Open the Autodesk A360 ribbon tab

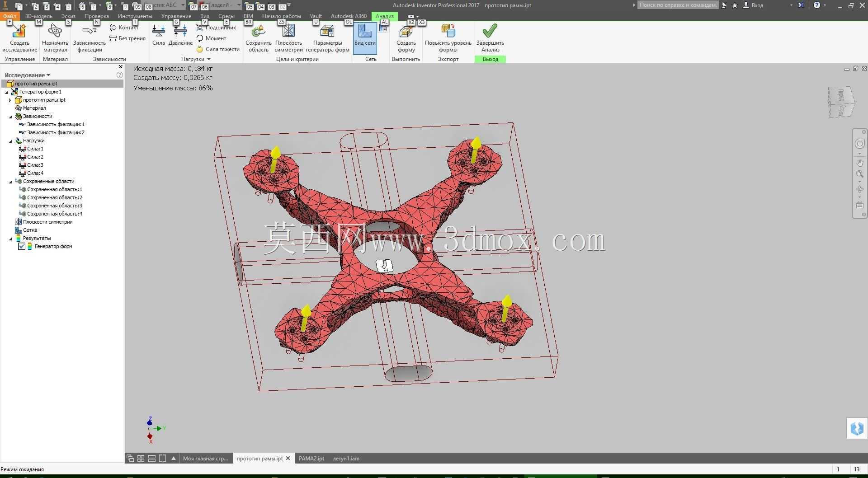pyautogui.click(x=349, y=16)
